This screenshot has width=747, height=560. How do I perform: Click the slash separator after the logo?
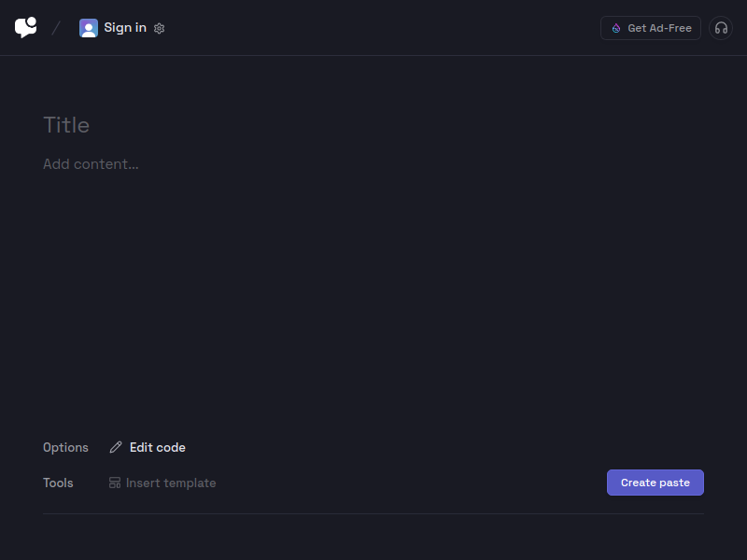point(56,28)
